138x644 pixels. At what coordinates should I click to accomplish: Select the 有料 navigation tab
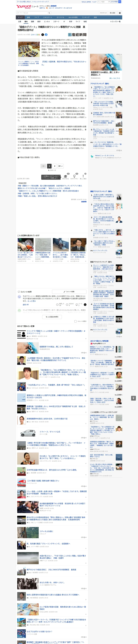[95, 17]
